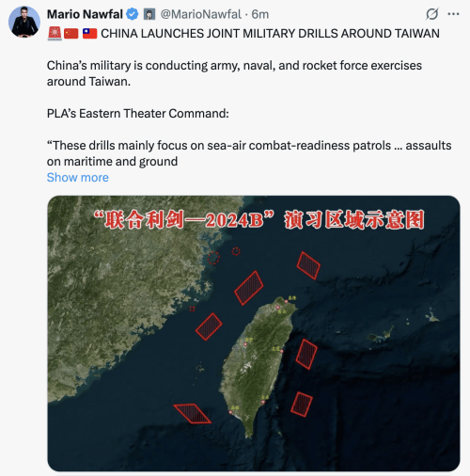Click the China flag emoji

coord(71,34)
